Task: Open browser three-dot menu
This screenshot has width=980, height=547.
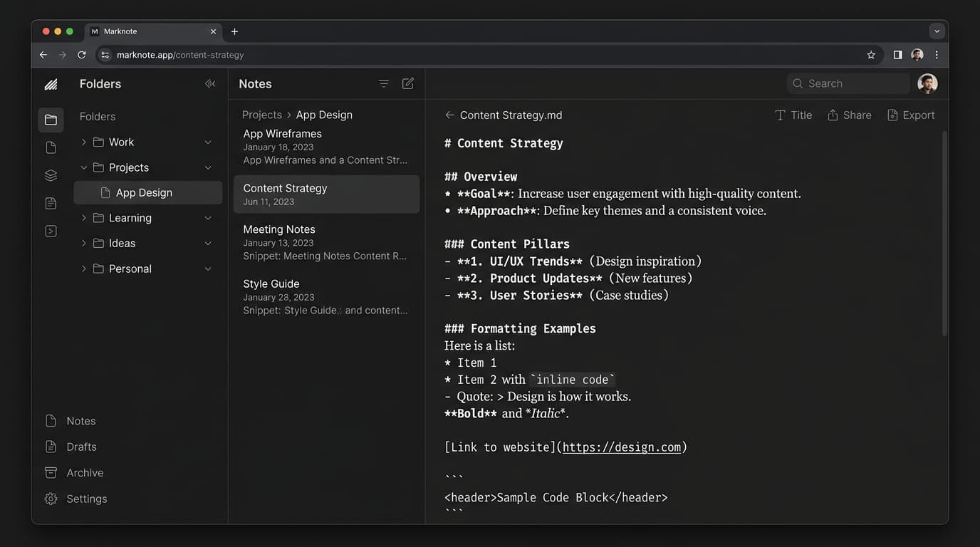Action: [x=937, y=55]
